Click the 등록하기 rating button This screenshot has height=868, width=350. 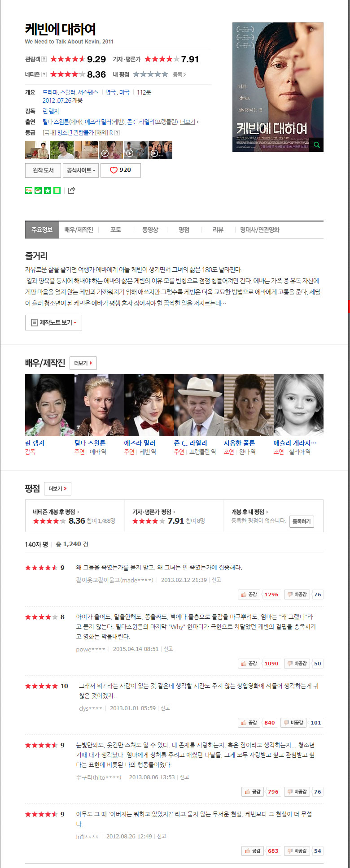tap(302, 521)
